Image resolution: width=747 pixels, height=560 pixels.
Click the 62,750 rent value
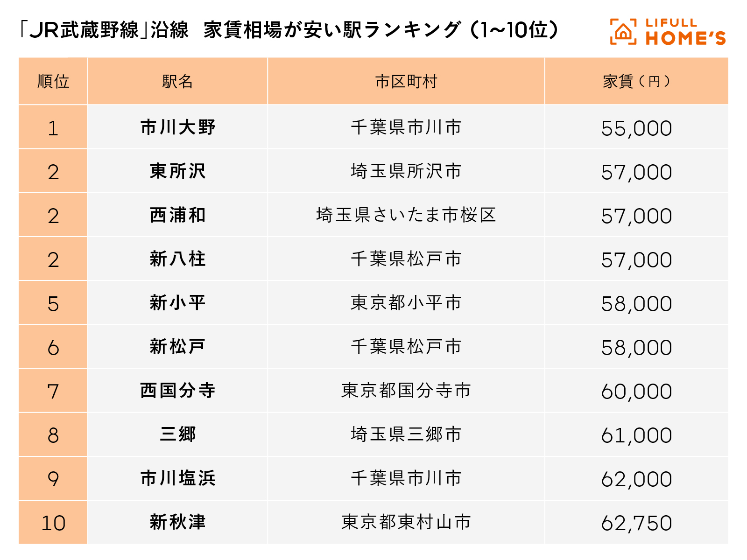[636, 523]
